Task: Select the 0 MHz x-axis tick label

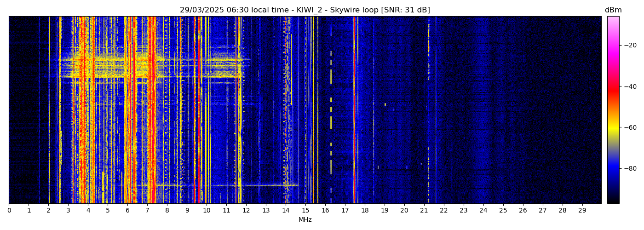Action: click(9, 211)
